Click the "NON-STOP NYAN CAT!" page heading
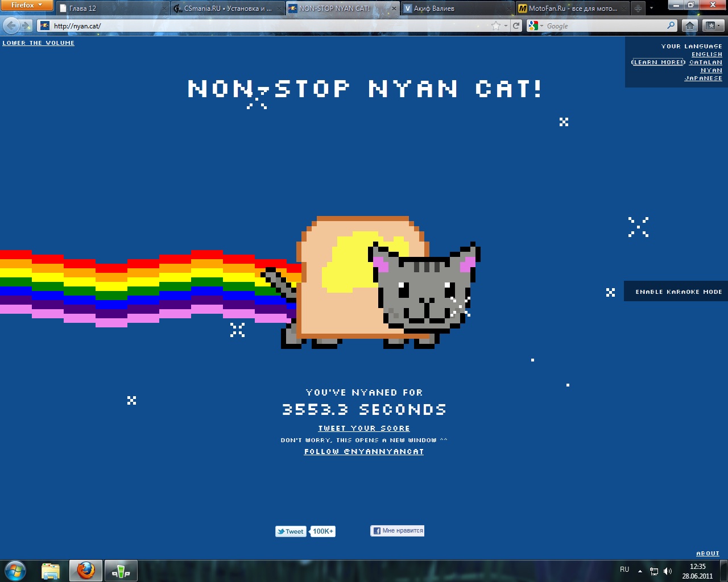Viewport: 728px width, 582px height. (364, 89)
